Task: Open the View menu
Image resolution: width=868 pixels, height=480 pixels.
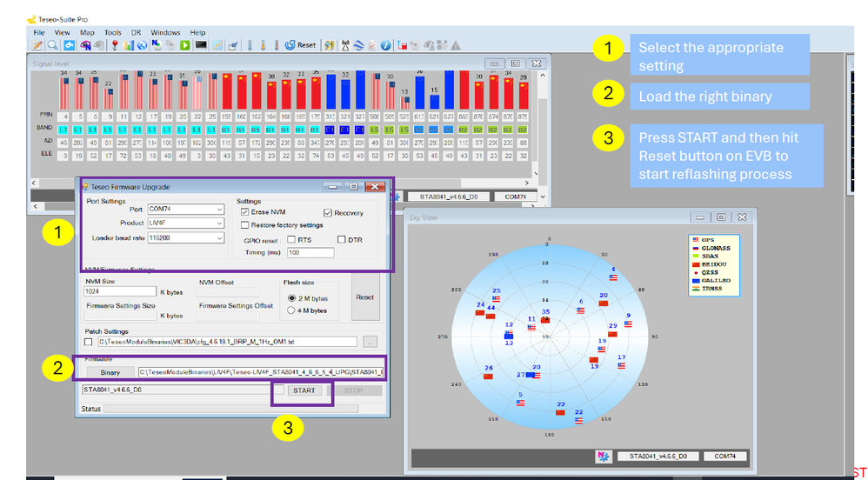Action: coord(62,33)
